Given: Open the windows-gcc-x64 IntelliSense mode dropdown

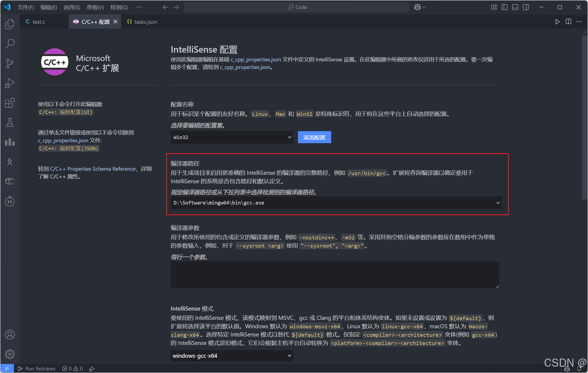Looking at the screenshot, I should [232, 356].
